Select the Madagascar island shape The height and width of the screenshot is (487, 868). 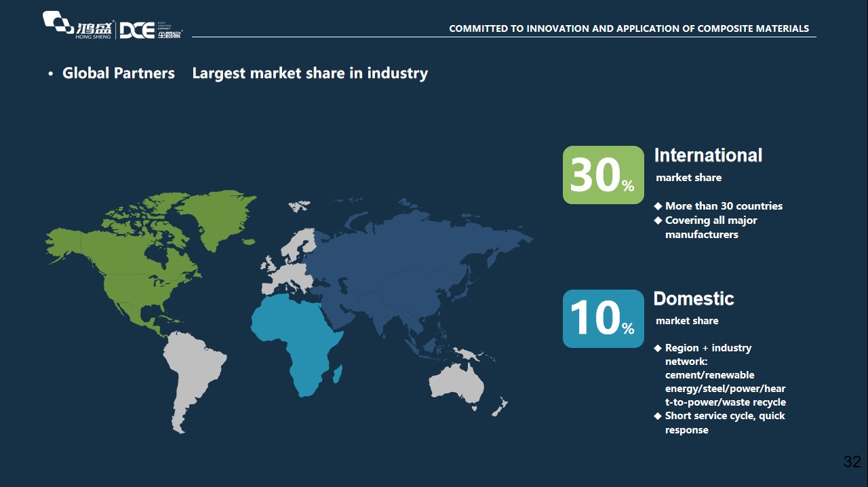(x=341, y=373)
